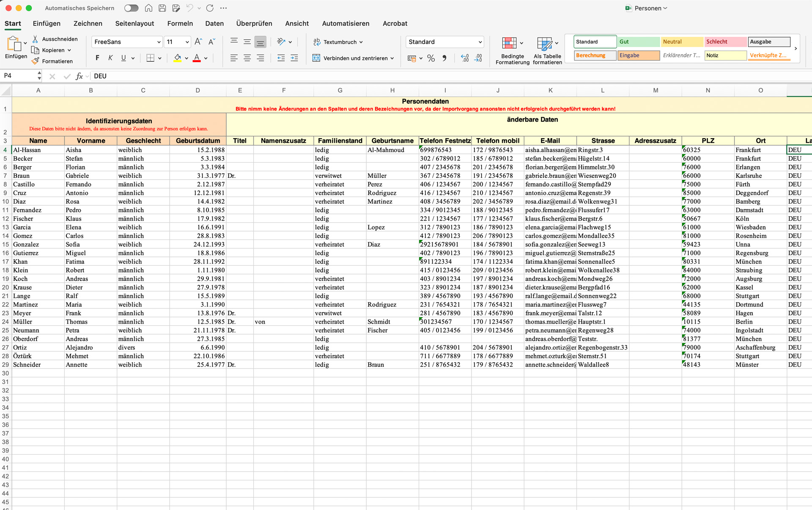This screenshot has height=510, width=812.
Task: Click the increase font size icon
Action: pyautogui.click(x=198, y=41)
